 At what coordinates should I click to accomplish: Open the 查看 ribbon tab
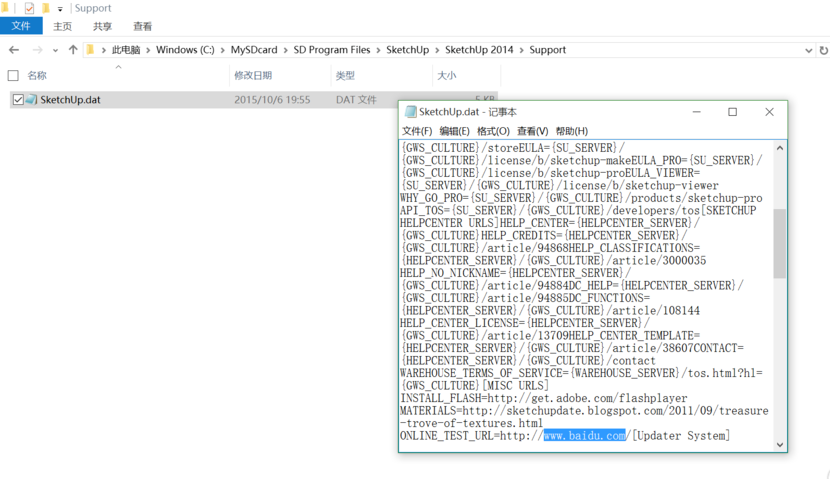[142, 26]
